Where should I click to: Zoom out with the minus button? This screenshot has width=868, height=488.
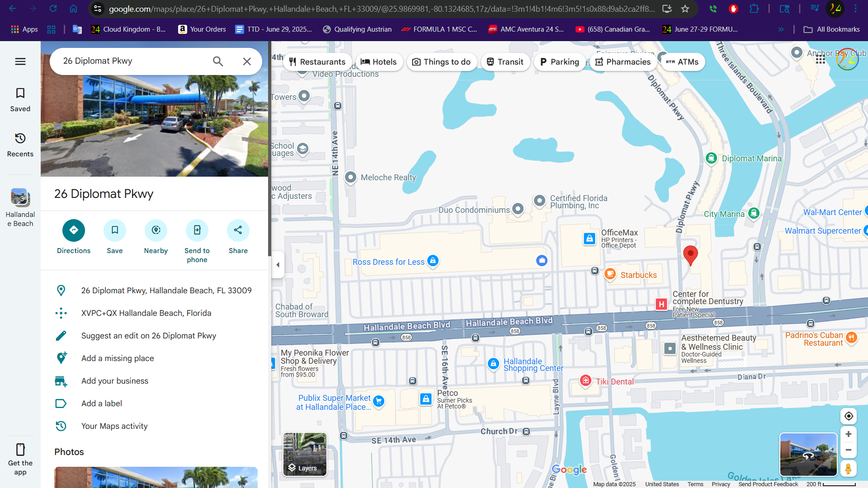tap(849, 450)
